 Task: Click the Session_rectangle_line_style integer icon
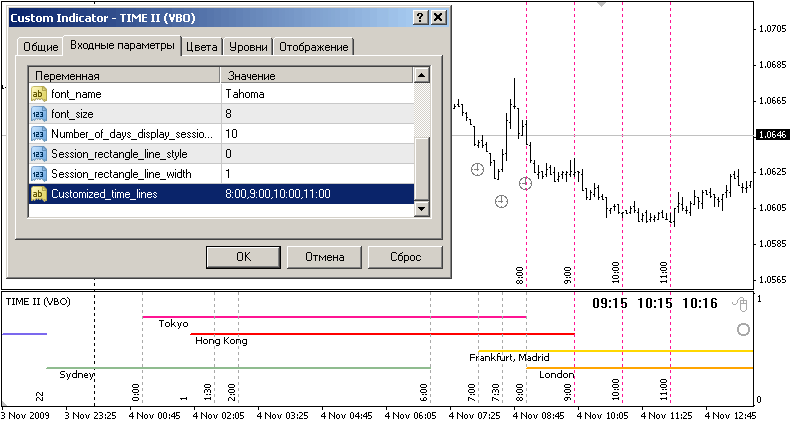pos(39,154)
